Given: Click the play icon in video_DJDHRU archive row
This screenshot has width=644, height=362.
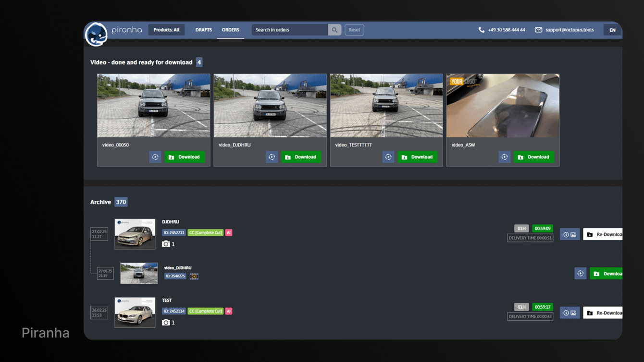Looking at the screenshot, I should click(580, 274).
